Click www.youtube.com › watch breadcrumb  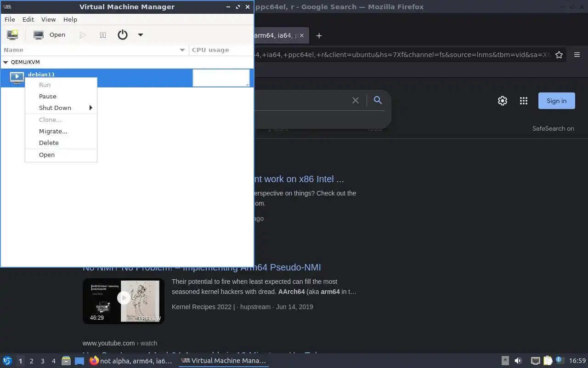[120, 343]
